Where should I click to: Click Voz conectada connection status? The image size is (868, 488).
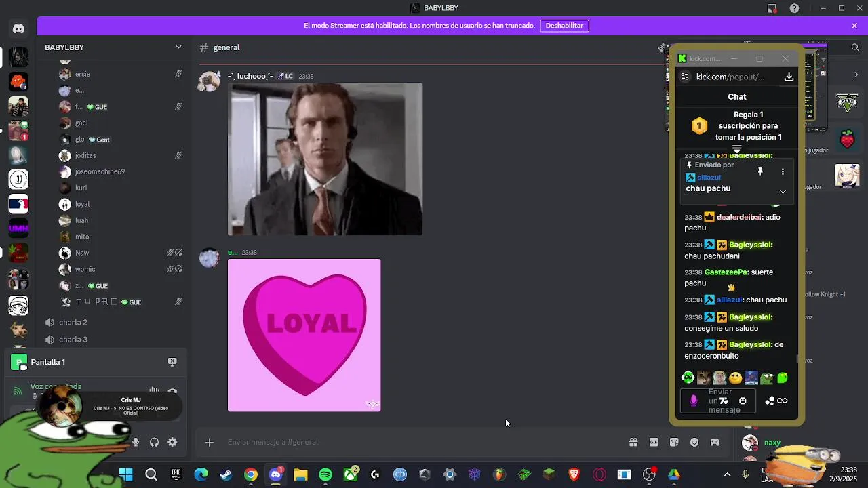pyautogui.click(x=56, y=386)
